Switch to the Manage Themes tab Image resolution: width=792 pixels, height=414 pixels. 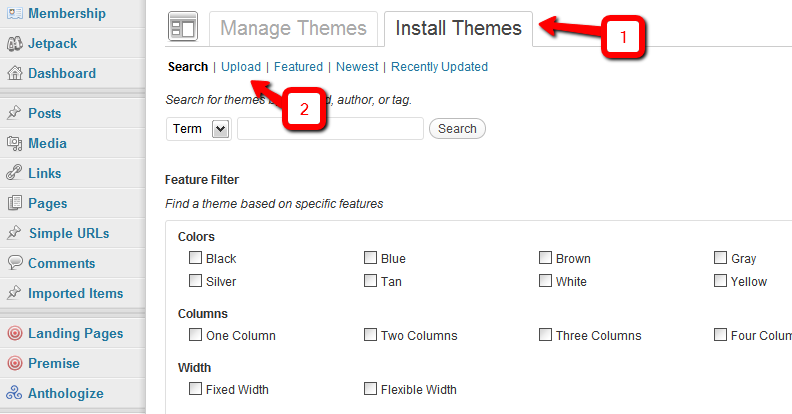(x=293, y=28)
